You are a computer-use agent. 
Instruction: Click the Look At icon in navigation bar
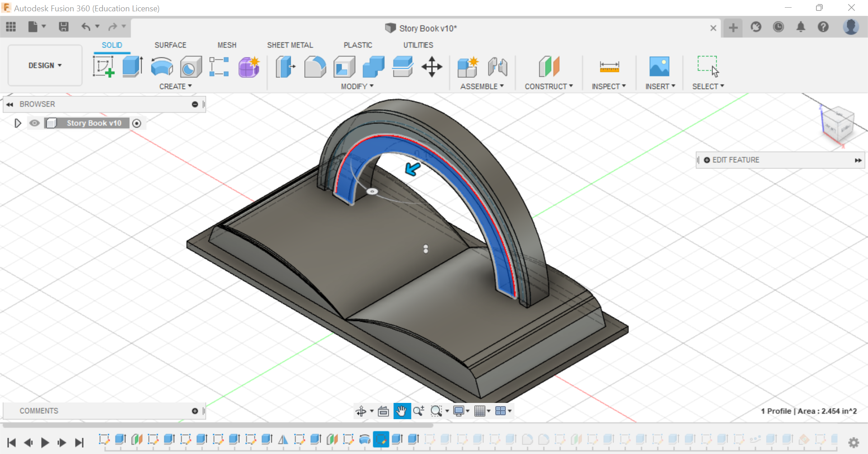tap(383, 411)
